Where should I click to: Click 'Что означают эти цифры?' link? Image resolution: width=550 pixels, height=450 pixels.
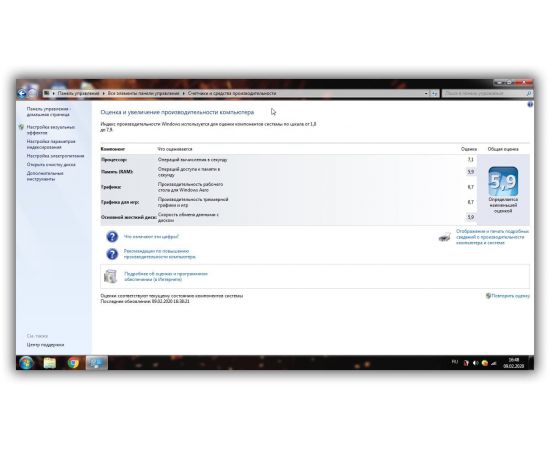click(151, 237)
